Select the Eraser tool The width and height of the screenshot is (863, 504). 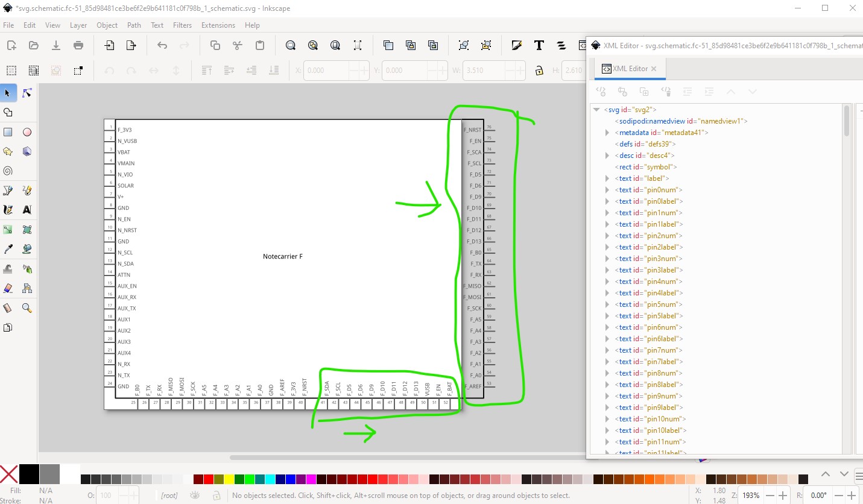(x=8, y=288)
